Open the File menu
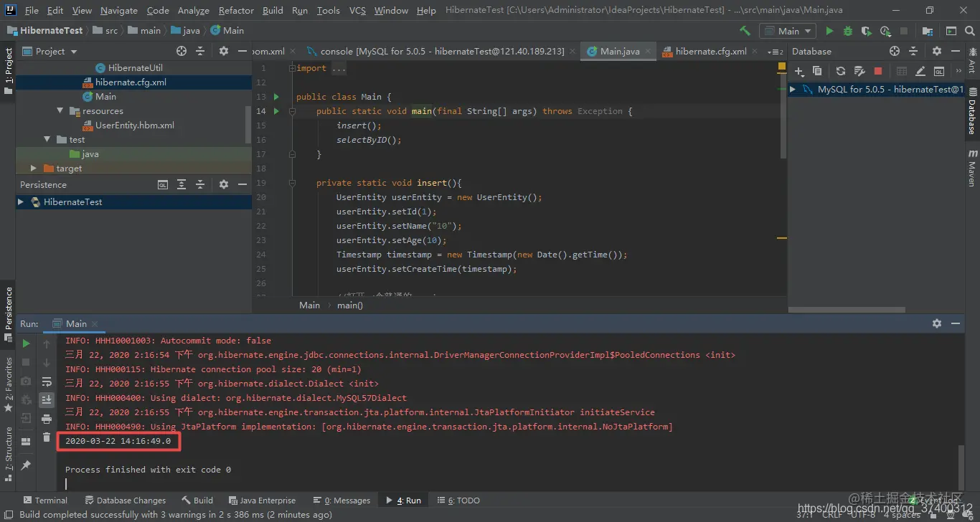The image size is (980, 522). 32,10
